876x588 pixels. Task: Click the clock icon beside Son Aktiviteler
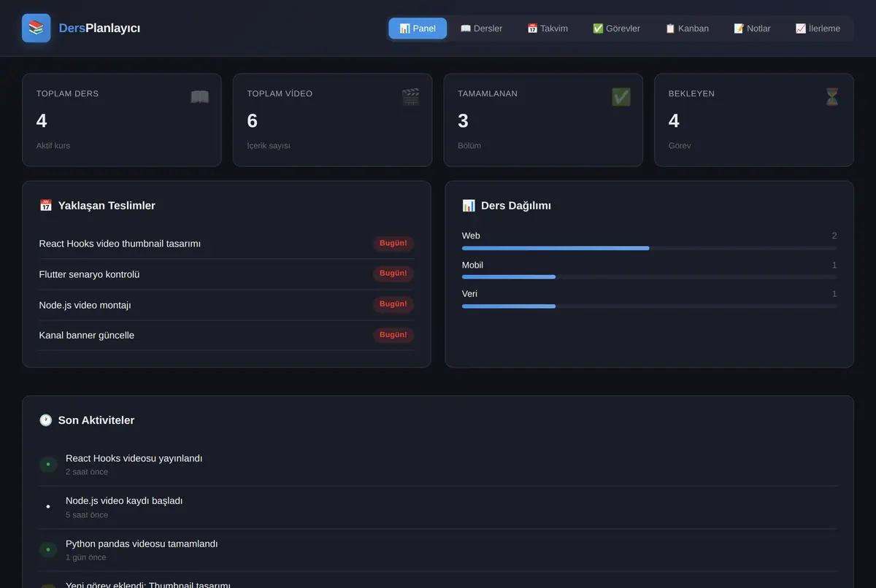45,420
